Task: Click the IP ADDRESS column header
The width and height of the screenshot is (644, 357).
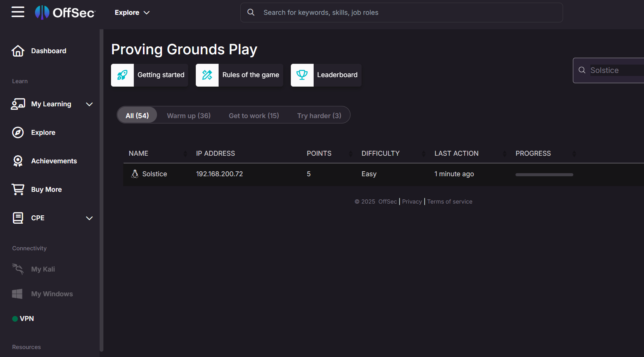Action: 216,153
